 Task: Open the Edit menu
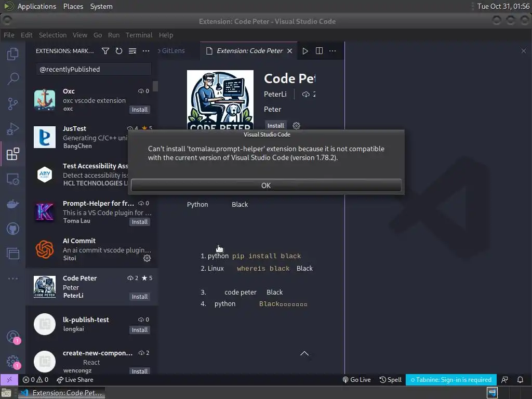(x=26, y=35)
